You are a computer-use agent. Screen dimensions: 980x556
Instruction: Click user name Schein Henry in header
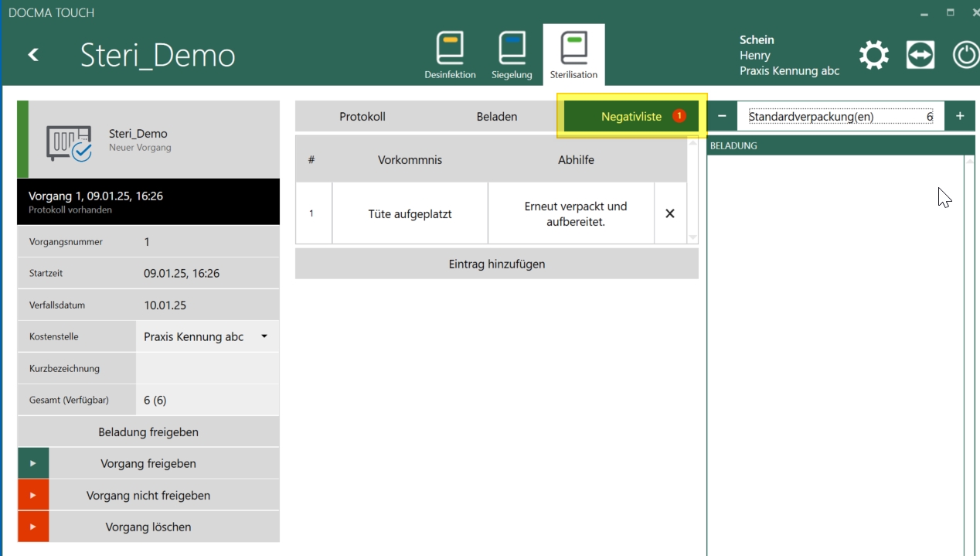pos(756,47)
